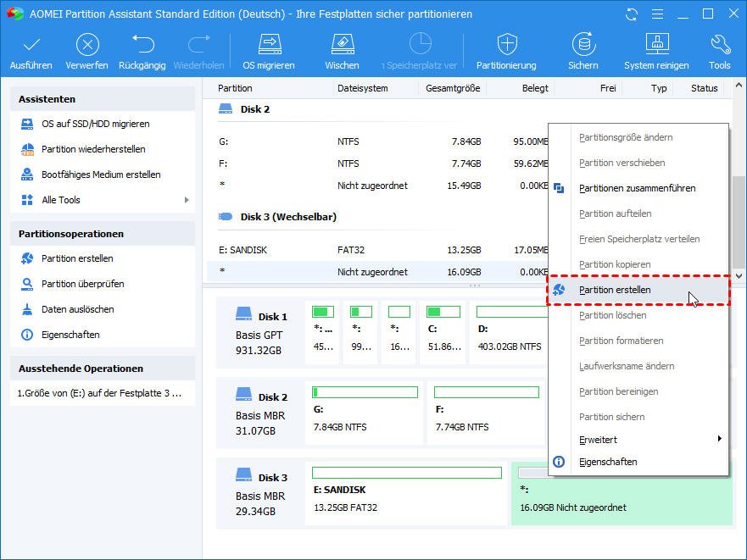Launch OS auf SSD/HDD migrieren wizard
Image resolution: width=747 pixels, height=560 pixels.
[95, 124]
